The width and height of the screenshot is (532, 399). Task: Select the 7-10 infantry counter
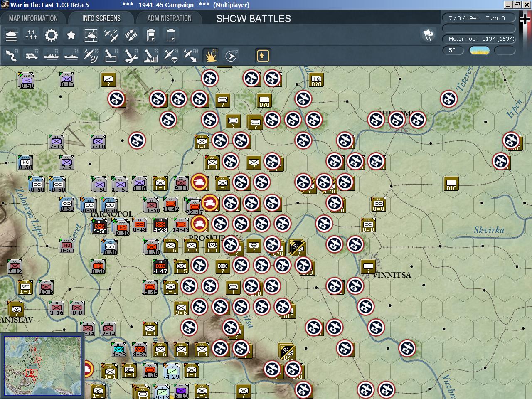click(x=98, y=142)
